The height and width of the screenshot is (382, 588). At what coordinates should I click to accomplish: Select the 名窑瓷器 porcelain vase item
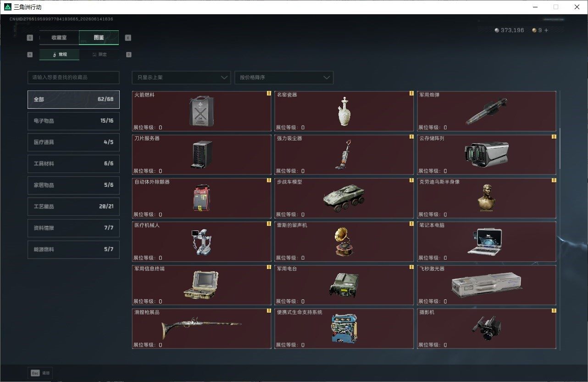click(344, 111)
